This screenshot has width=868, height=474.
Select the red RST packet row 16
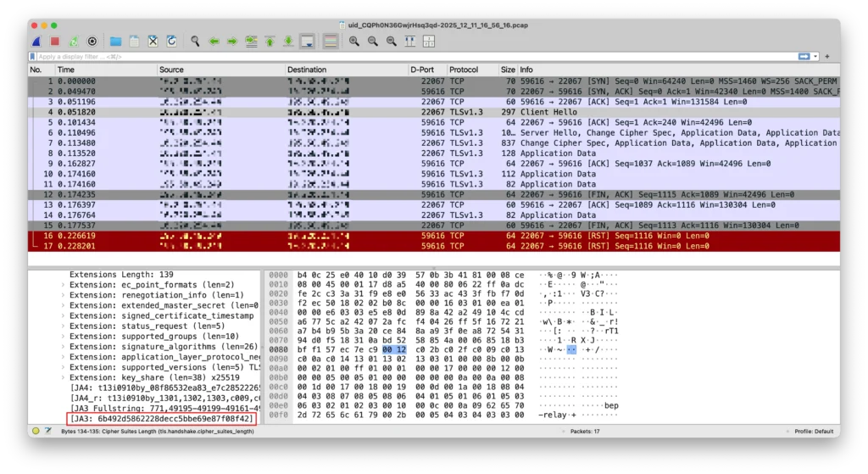point(424,236)
